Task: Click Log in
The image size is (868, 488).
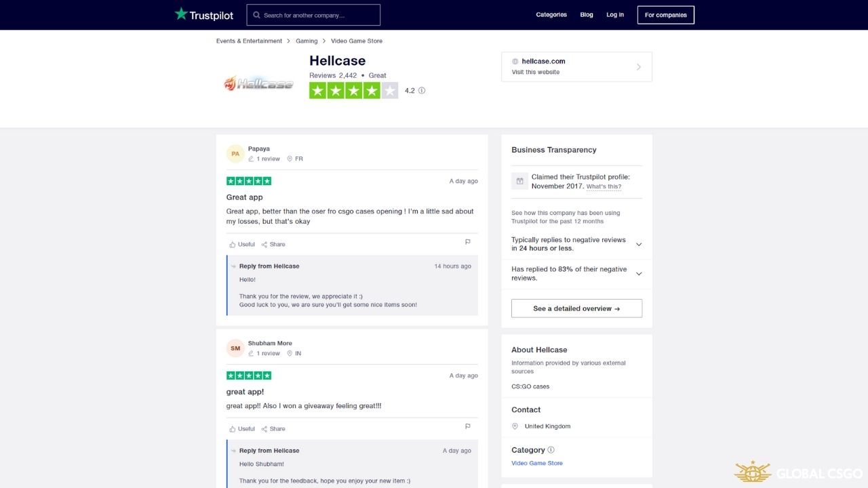Action: (615, 15)
